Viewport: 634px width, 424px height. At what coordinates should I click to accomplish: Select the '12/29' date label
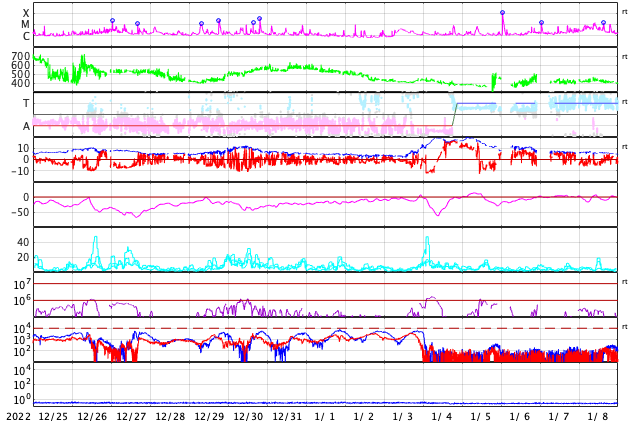[209, 417]
